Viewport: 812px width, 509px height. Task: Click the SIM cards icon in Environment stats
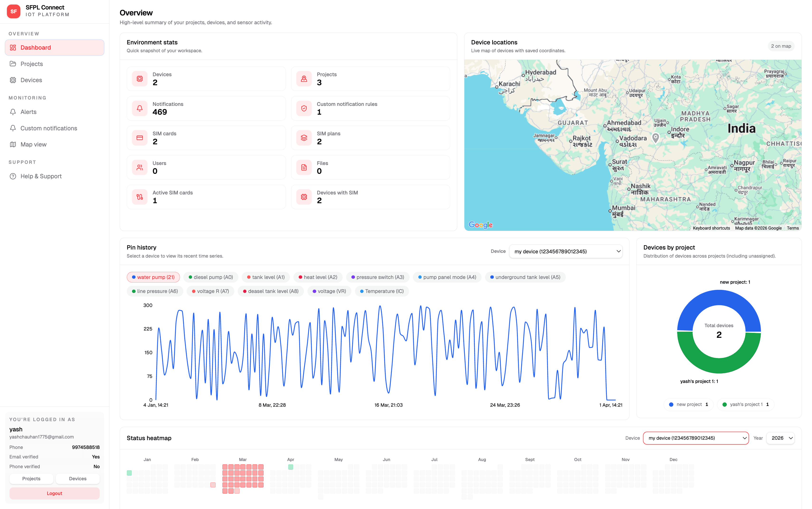pos(139,138)
